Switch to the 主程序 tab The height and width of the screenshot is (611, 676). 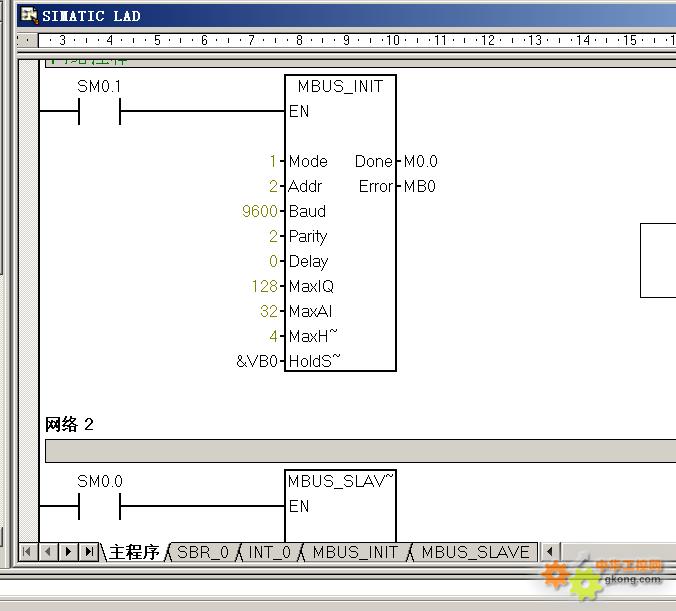(x=134, y=552)
